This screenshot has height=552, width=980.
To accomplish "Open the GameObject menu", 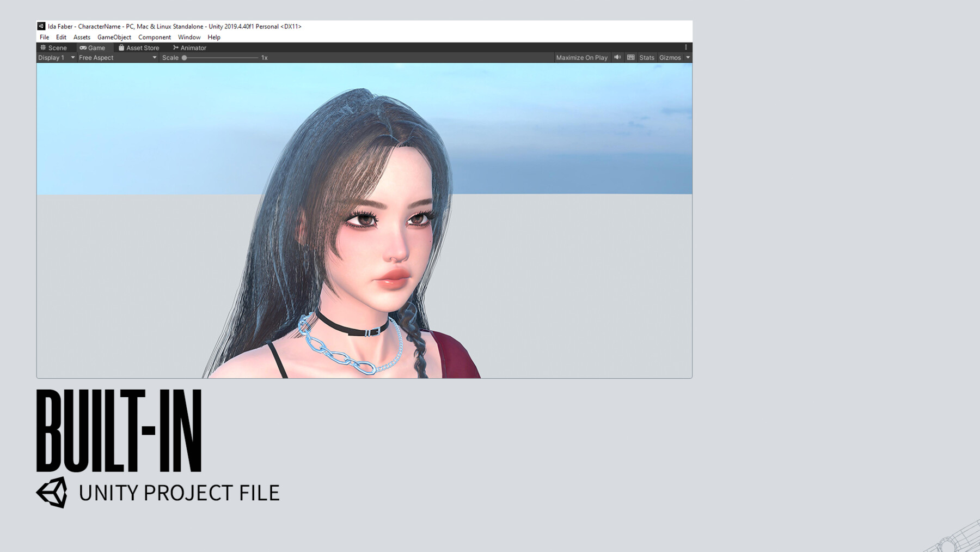I will pyautogui.click(x=114, y=37).
